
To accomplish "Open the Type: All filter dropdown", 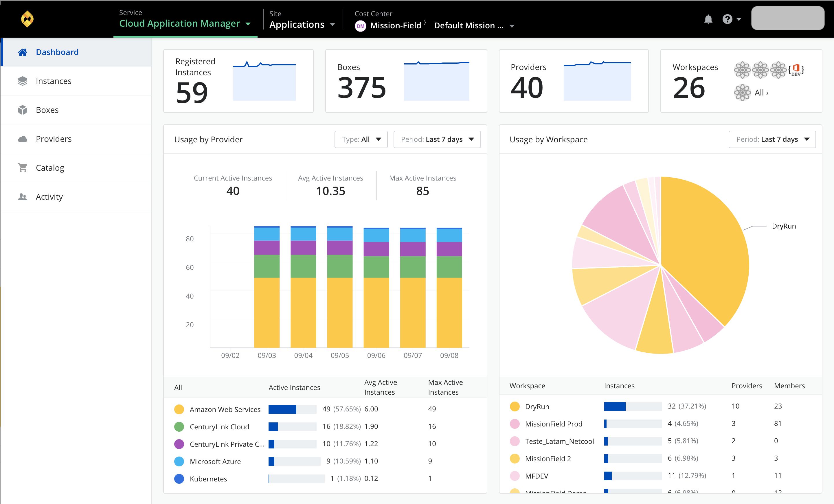I will pos(361,139).
